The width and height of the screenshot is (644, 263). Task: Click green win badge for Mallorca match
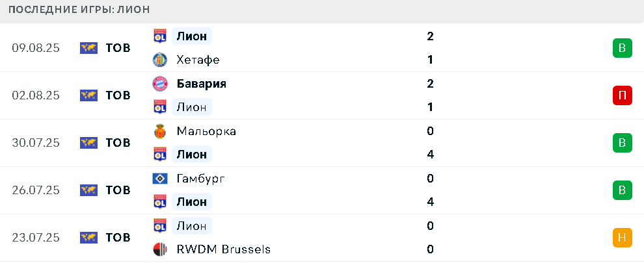point(623,143)
